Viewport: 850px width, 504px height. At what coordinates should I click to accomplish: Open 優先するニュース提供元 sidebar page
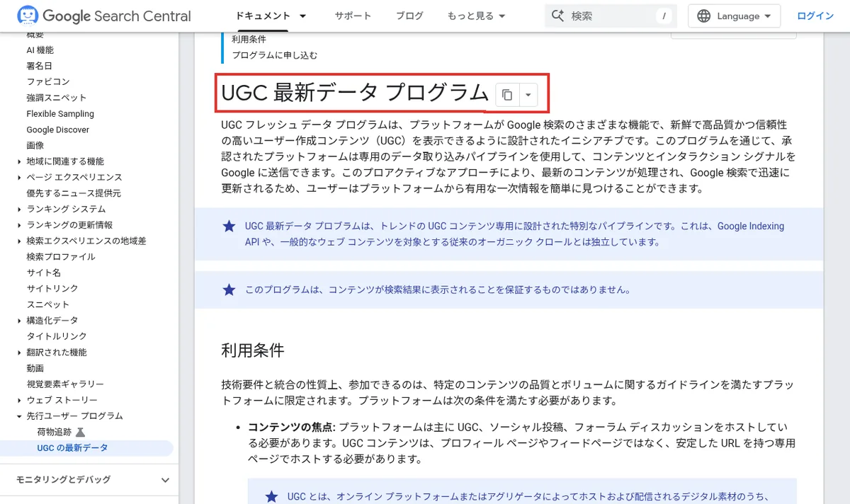[x=74, y=193]
